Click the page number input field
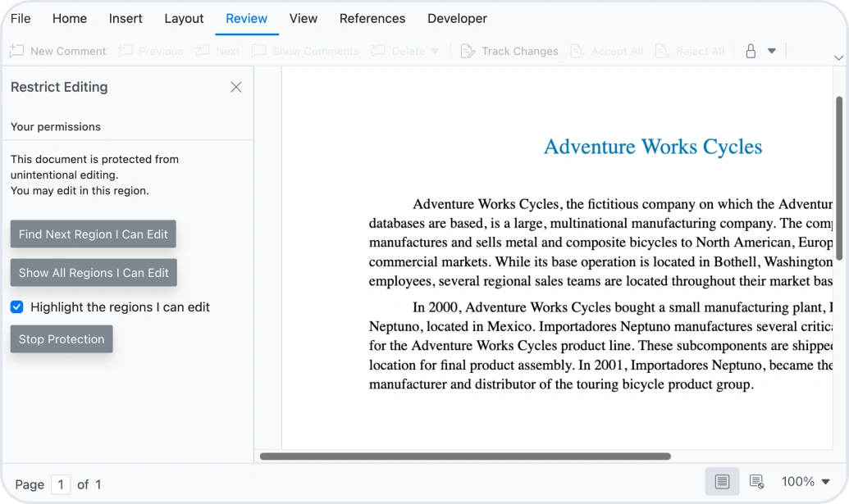This screenshot has width=849, height=504. coord(61,484)
